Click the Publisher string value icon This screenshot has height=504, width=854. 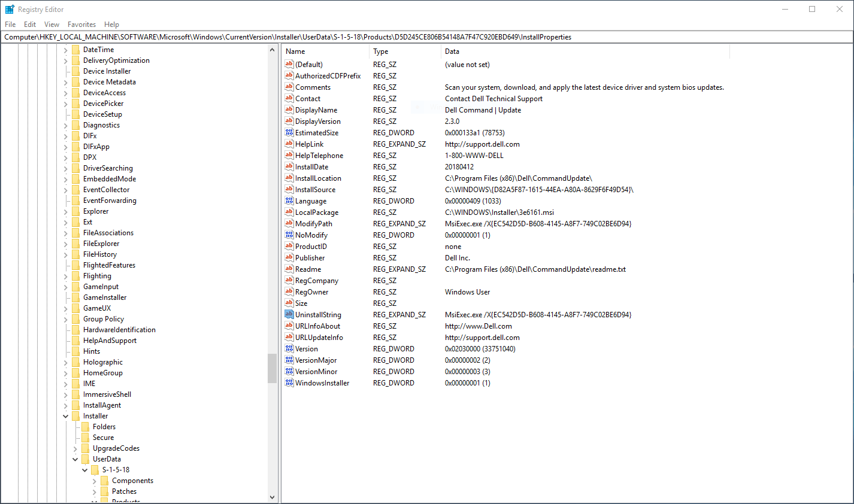[289, 258]
